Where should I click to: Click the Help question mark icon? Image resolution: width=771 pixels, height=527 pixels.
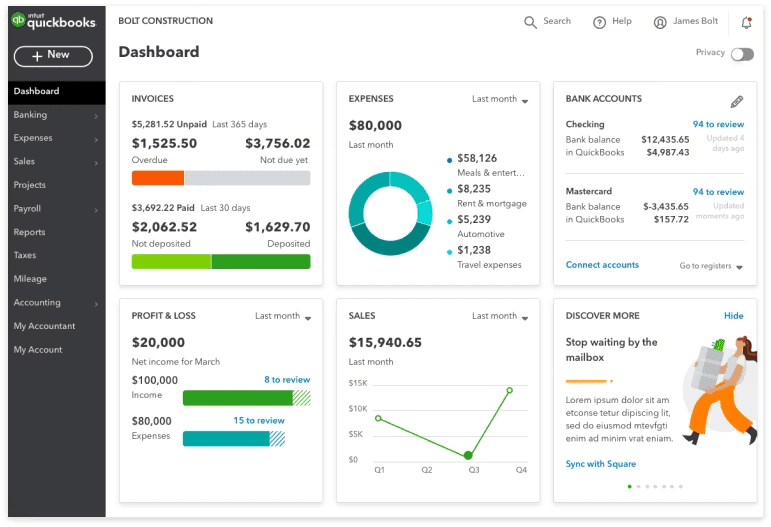(599, 22)
